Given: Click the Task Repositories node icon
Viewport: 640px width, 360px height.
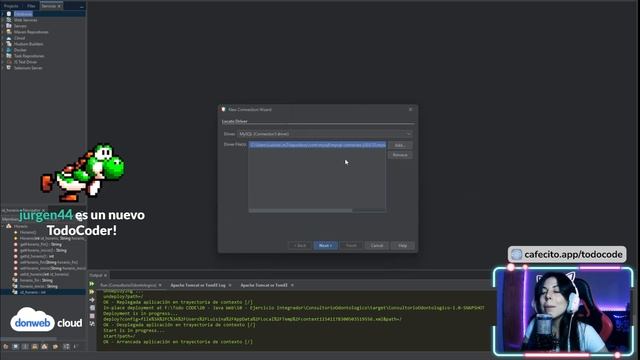Looking at the screenshot, I should (9, 56).
